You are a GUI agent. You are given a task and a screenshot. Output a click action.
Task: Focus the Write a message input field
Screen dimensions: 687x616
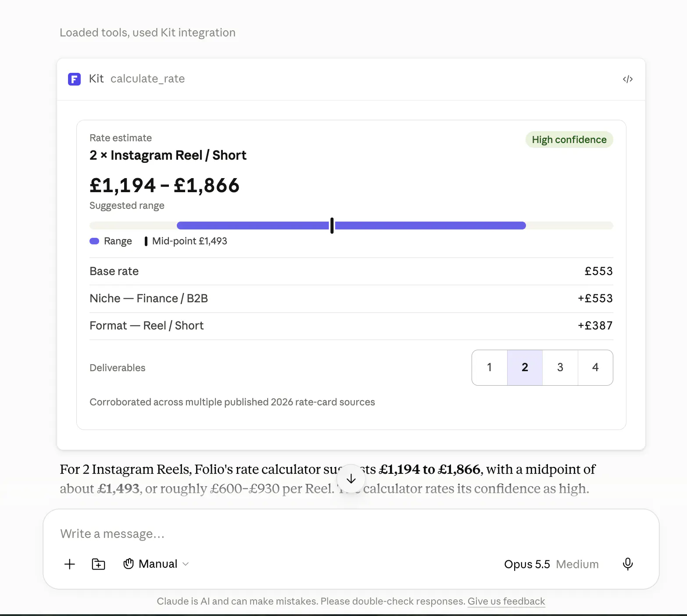[351, 534]
